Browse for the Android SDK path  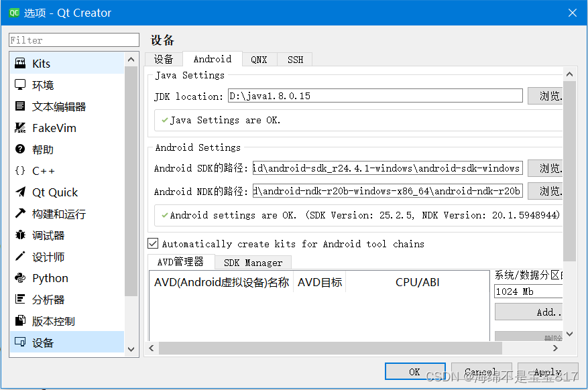coord(546,168)
